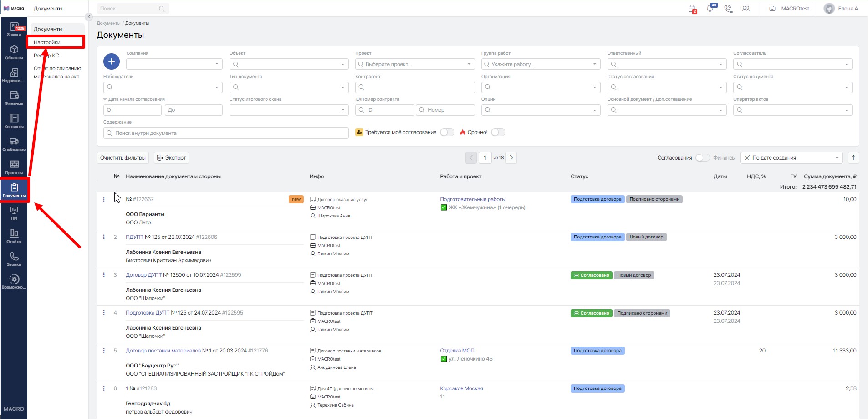This screenshot has height=419, width=868.
Task: Click the notifications bell icon
Action: (710, 8)
